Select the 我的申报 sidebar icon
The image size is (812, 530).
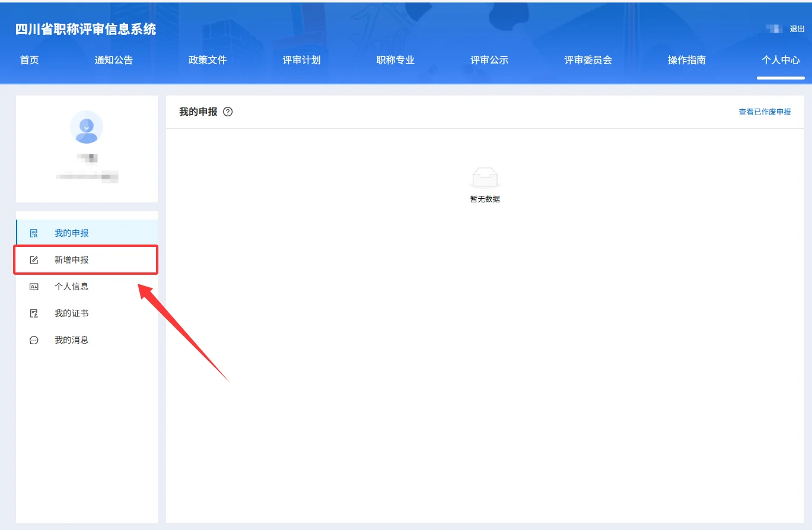(x=33, y=233)
